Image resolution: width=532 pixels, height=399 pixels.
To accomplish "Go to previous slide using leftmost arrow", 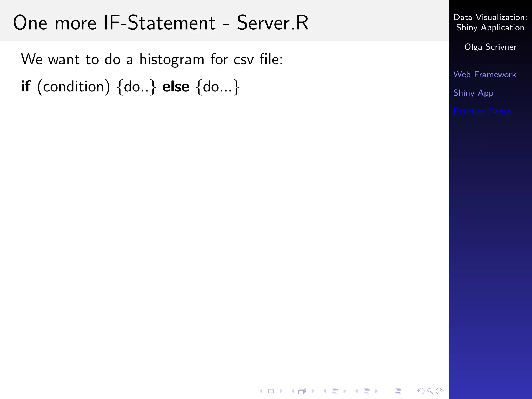I will click(261, 391).
